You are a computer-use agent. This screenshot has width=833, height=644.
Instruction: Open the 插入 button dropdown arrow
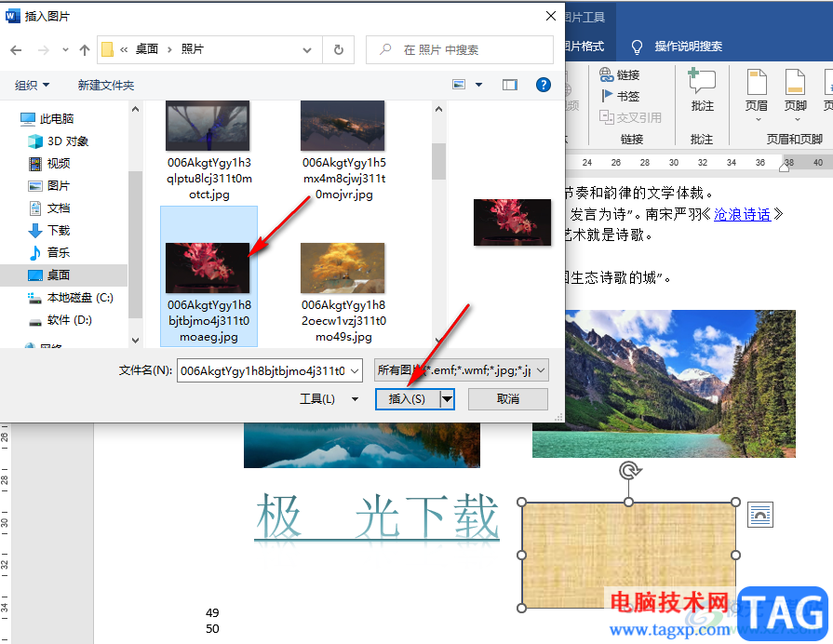coord(448,399)
